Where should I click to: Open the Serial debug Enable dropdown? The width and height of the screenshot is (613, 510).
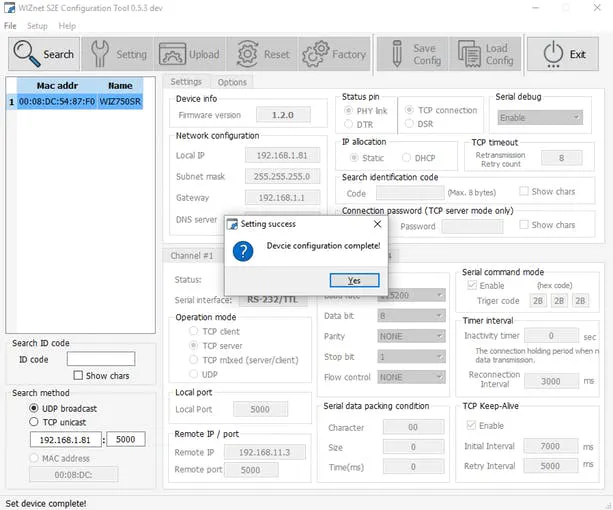540,118
